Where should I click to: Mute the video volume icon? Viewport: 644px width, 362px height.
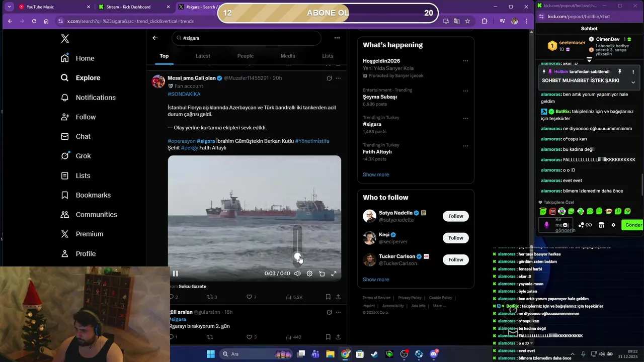[297, 274]
